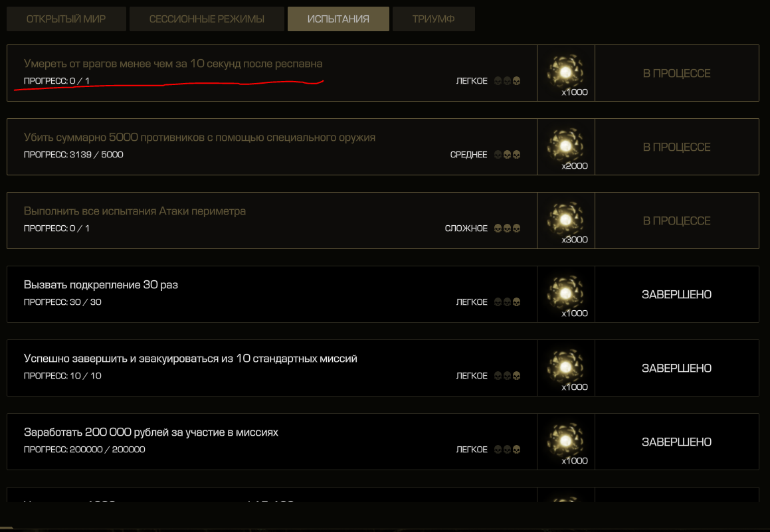Click reward orb for Атаки периметра challenge
The height and width of the screenshot is (532, 770).
(565, 219)
